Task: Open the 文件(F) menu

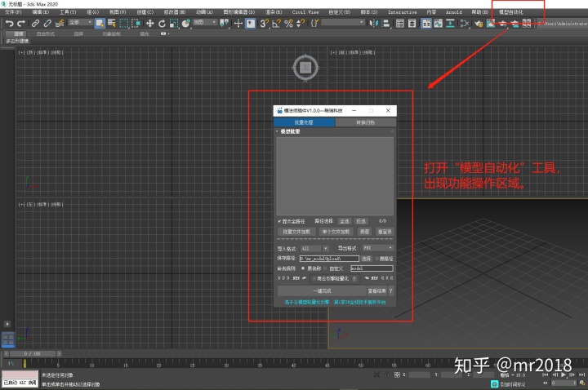Action: (13, 12)
